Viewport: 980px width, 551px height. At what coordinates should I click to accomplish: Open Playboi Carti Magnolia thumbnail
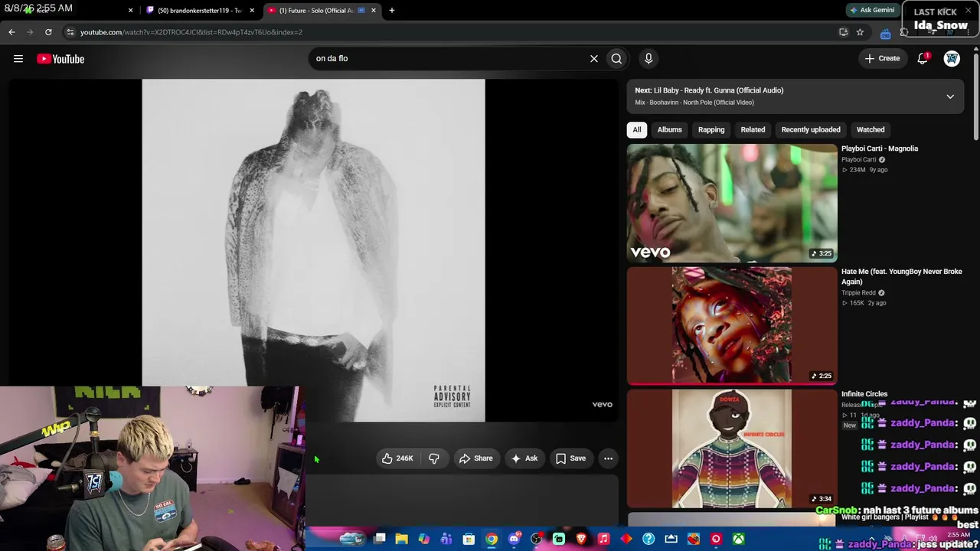coord(732,203)
